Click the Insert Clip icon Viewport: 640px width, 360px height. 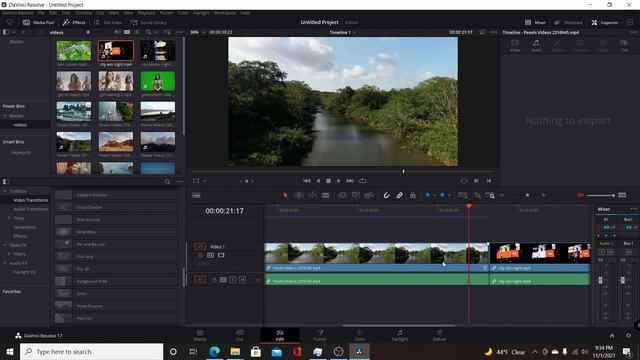click(342, 196)
